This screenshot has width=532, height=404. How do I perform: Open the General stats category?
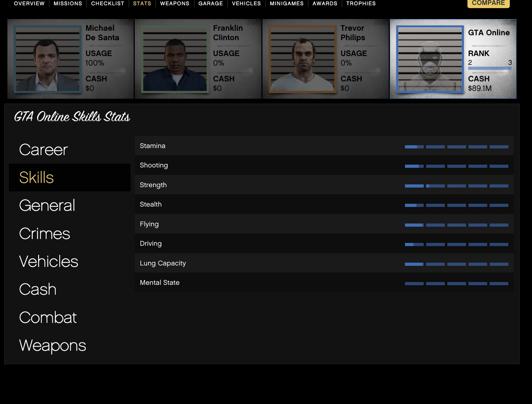tap(69, 205)
